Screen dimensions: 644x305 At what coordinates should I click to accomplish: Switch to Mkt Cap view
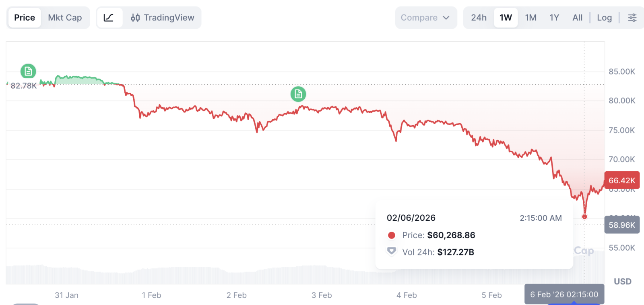pos(65,18)
